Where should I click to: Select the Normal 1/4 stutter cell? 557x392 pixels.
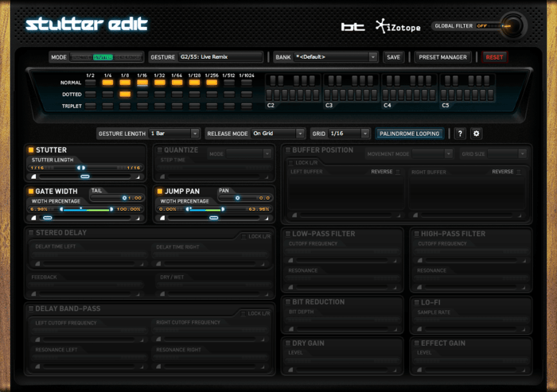coord(107,83)
